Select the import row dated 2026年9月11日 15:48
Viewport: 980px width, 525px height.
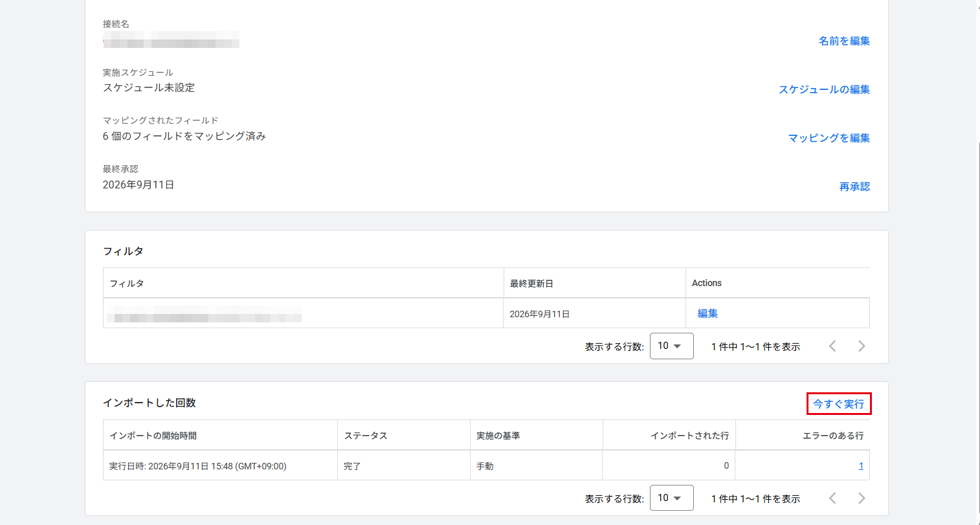point(486,465)
